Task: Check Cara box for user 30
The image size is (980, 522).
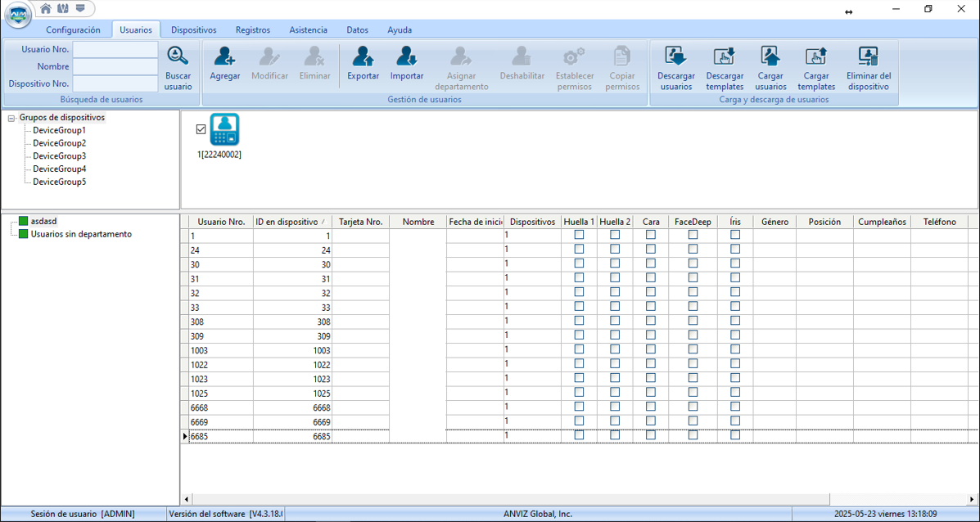Action: click(x=651, y=263)
